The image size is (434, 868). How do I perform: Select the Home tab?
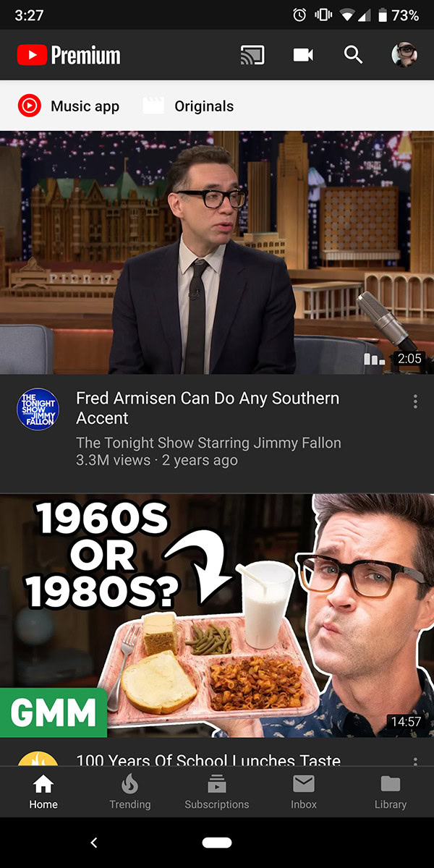tap(43, 792)
